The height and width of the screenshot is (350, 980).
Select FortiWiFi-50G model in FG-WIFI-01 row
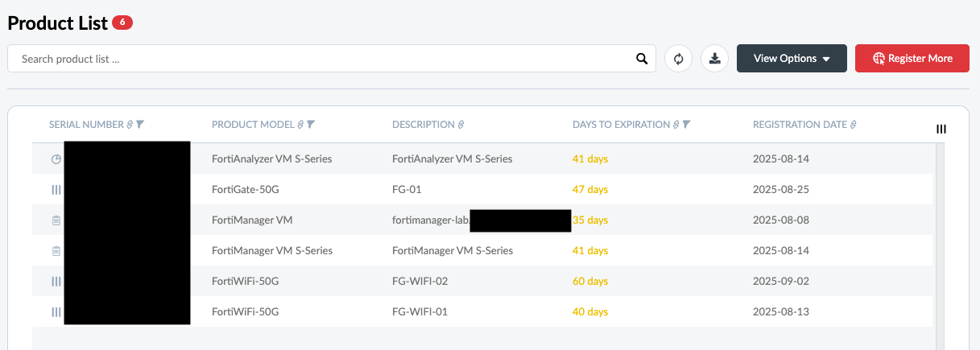coord(246,311)
